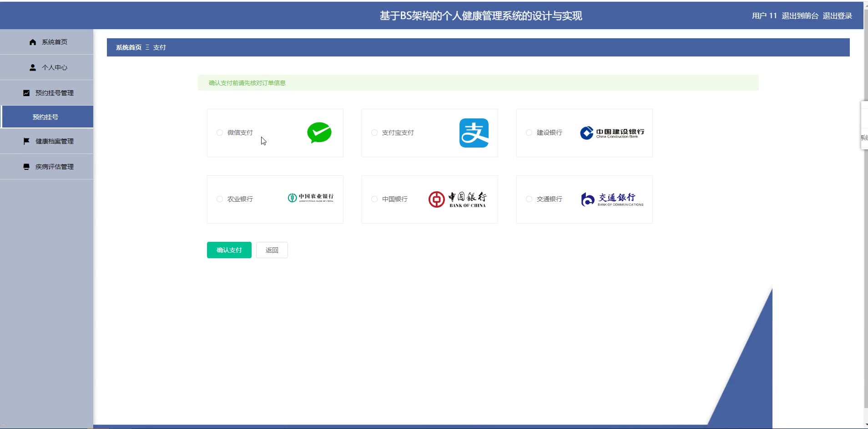
Task: Click the blue Alipay logo
Action: [x=474, y=133]
